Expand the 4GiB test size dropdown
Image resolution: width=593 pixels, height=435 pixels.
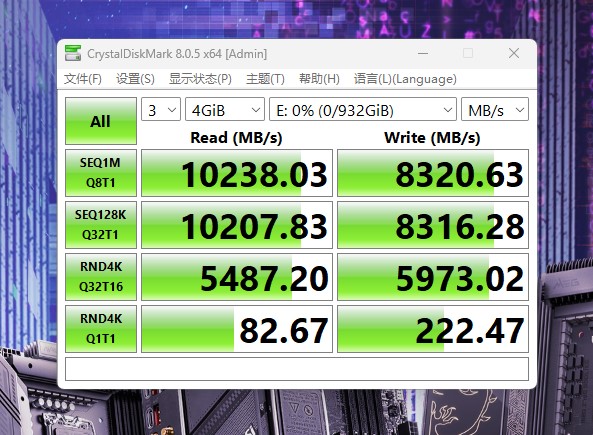pyautogui.click(x=225, y=109)
